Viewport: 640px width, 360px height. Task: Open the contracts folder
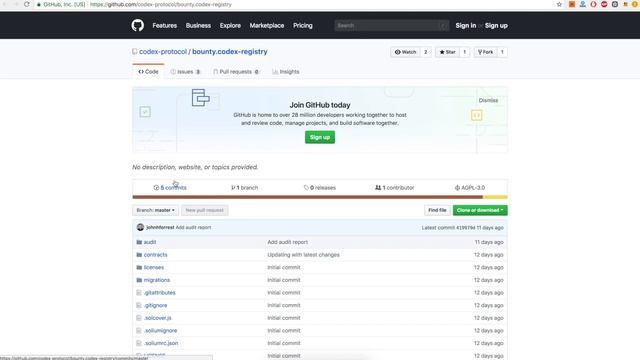coord(156,255)
